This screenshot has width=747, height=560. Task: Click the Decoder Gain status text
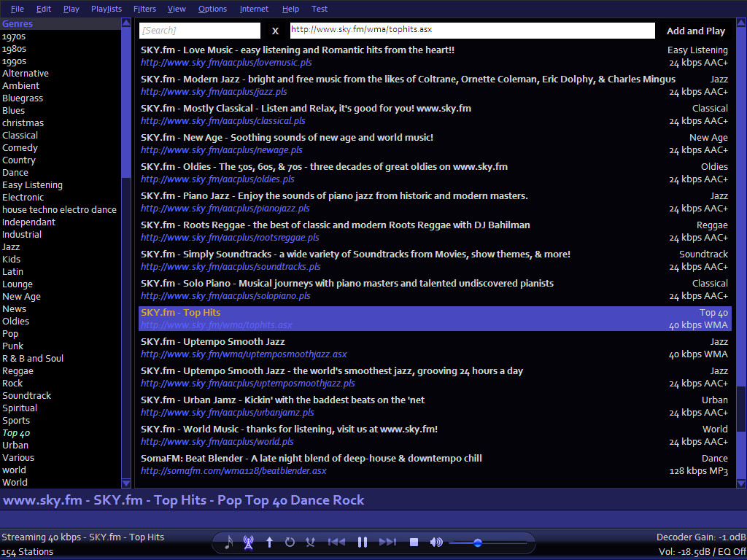701,537
